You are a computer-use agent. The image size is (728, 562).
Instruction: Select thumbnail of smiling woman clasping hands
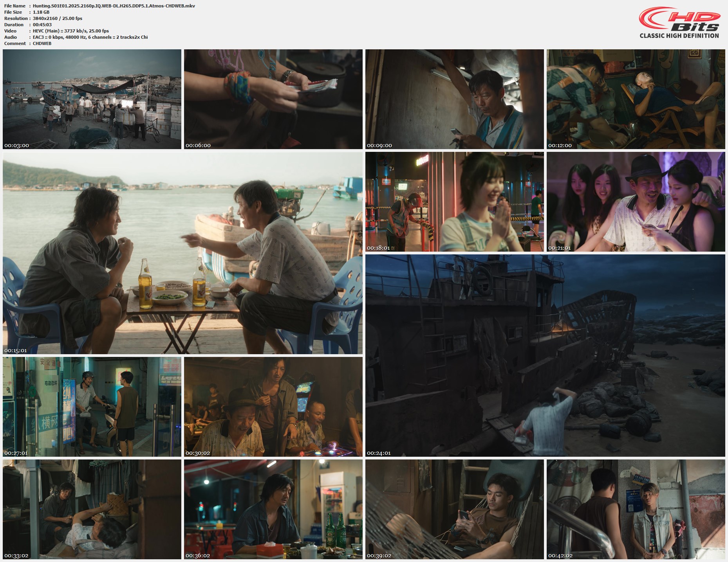pos(454,202)
